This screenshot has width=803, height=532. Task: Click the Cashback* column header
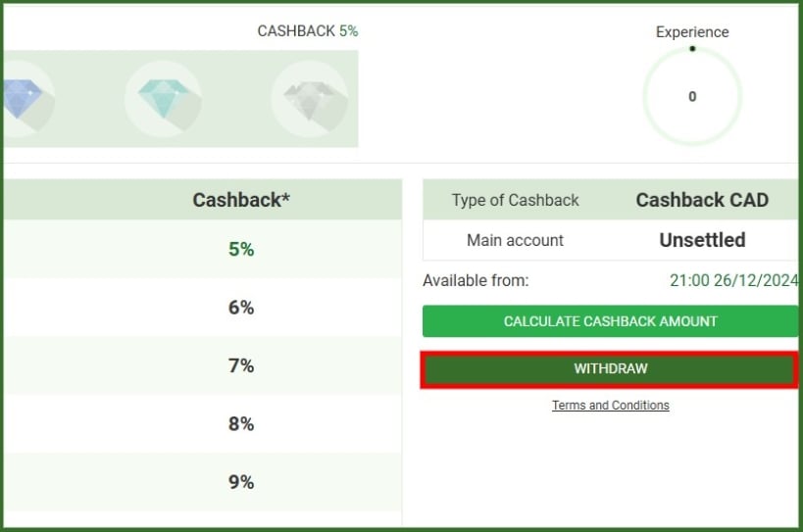click(241, 200)
